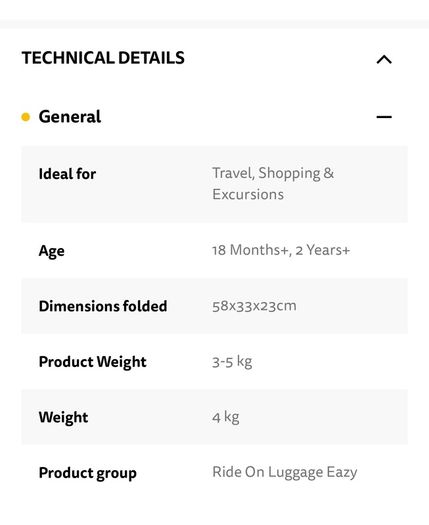Select the 4 kg weight value
Screen dimensions: 429x525
coord(226,417)
